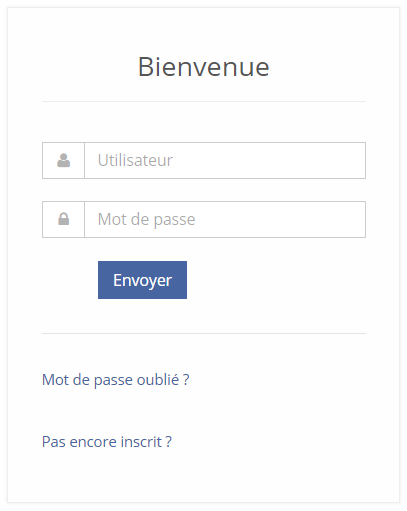Click the person icon in the username row
The image size is (407, 511).
point(63,160)
